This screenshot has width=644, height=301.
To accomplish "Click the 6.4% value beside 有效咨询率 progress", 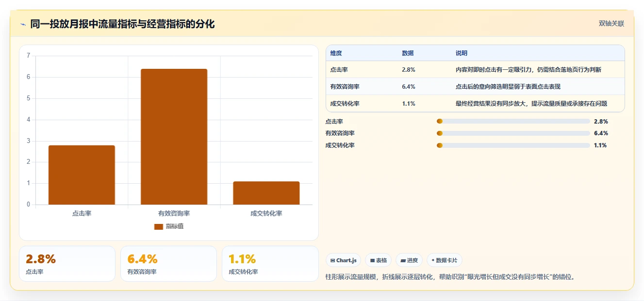I will click(x=601, y=133).
